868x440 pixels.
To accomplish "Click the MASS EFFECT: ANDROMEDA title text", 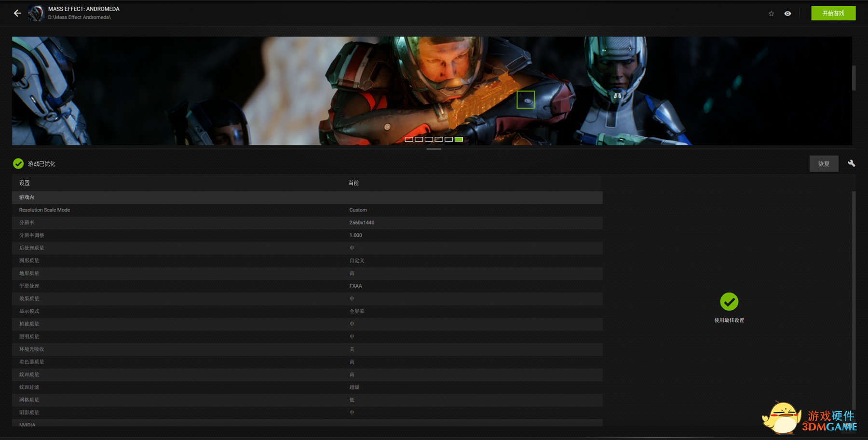I will click(x=84, y=9).
